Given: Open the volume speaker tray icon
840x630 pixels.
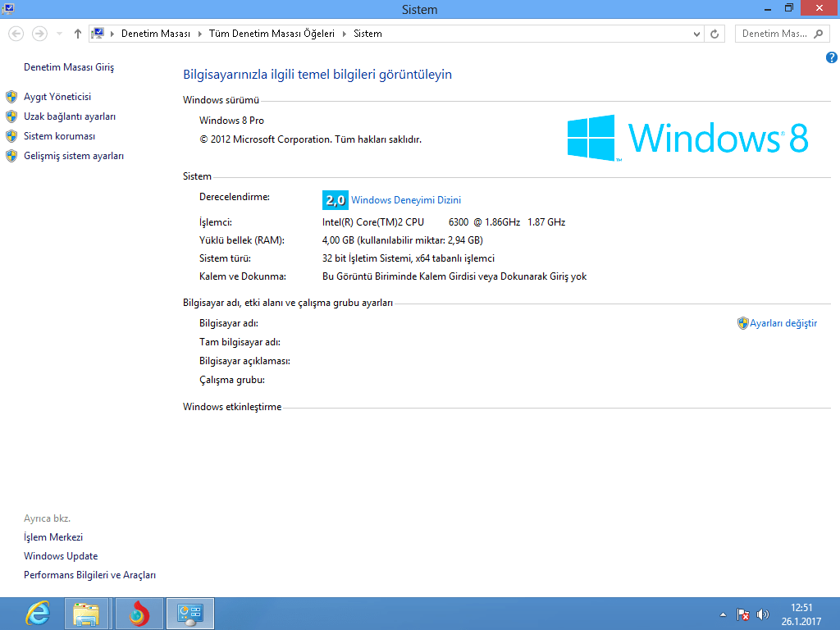Looking at the screenshot, I should pos(762,614).
